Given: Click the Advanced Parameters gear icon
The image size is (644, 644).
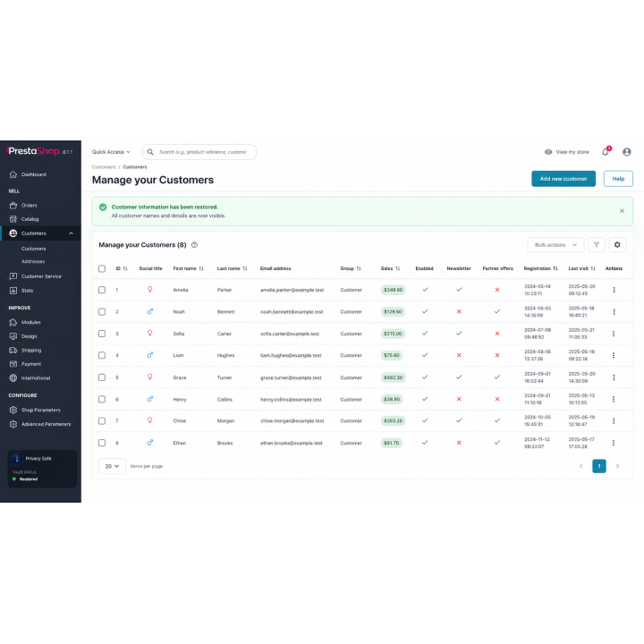Looking at the screenshot, I should 13,424.
